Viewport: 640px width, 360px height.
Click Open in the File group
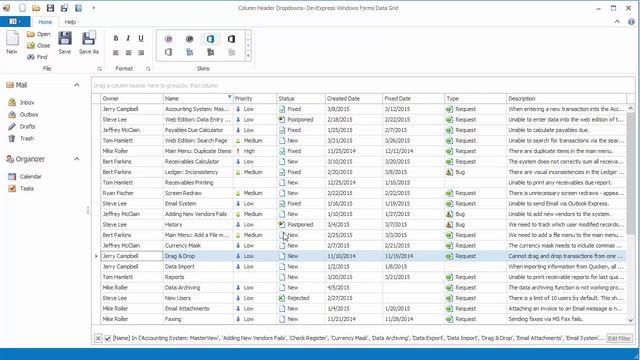[x=39, y=34]
